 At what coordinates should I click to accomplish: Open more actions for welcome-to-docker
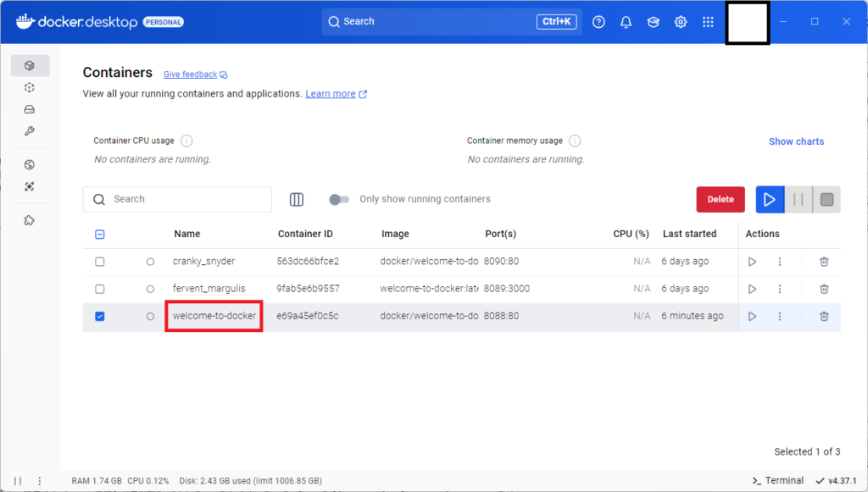[x=780, y=317]
